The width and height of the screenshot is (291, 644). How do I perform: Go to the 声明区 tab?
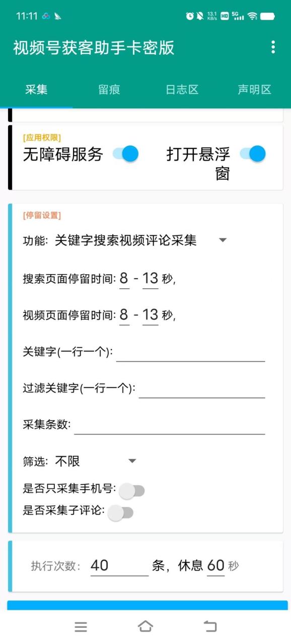(x=254, y=90)
